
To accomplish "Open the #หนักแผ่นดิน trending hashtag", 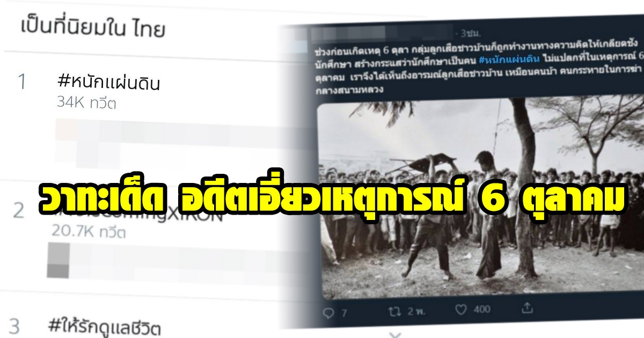I will point(108,83).
